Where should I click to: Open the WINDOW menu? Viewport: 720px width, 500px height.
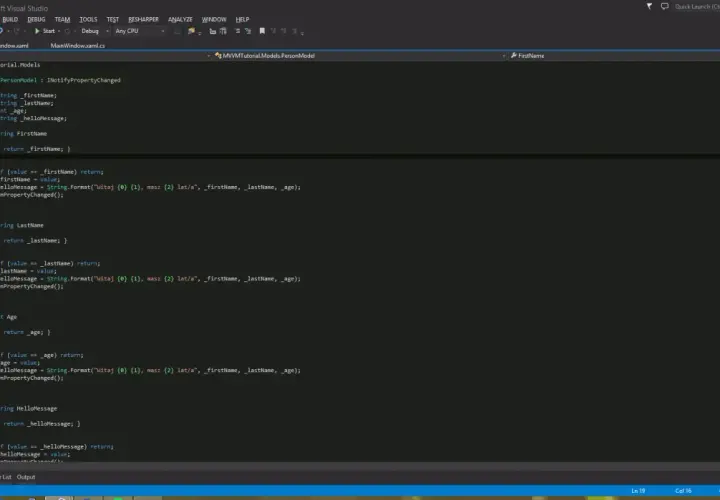tap(214, 19)
